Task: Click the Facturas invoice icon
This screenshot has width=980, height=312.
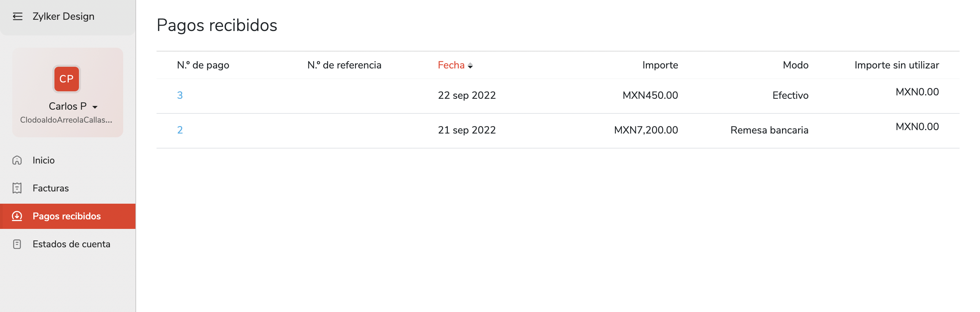Action: tap(17, 188)
